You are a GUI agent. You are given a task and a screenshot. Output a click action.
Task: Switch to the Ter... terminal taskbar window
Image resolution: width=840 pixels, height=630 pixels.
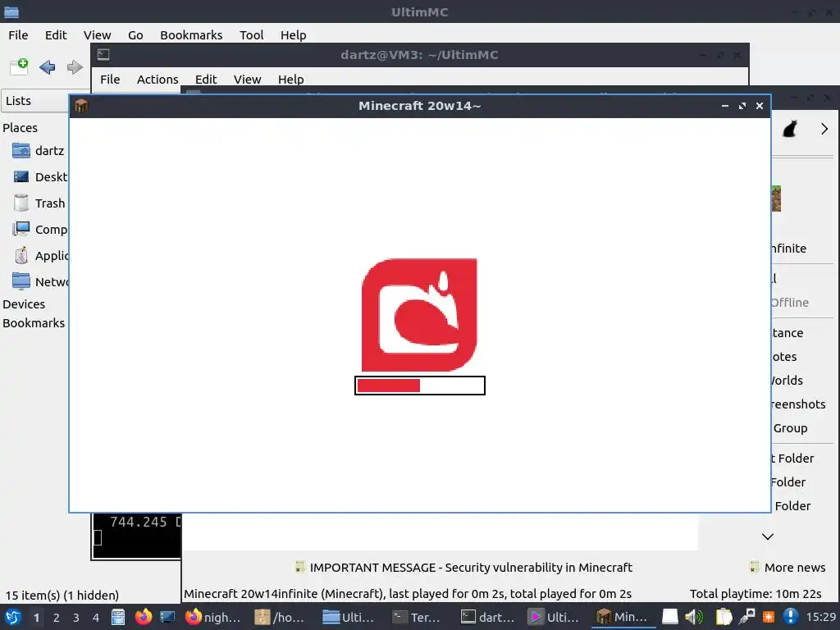click(x=418, y=617)
